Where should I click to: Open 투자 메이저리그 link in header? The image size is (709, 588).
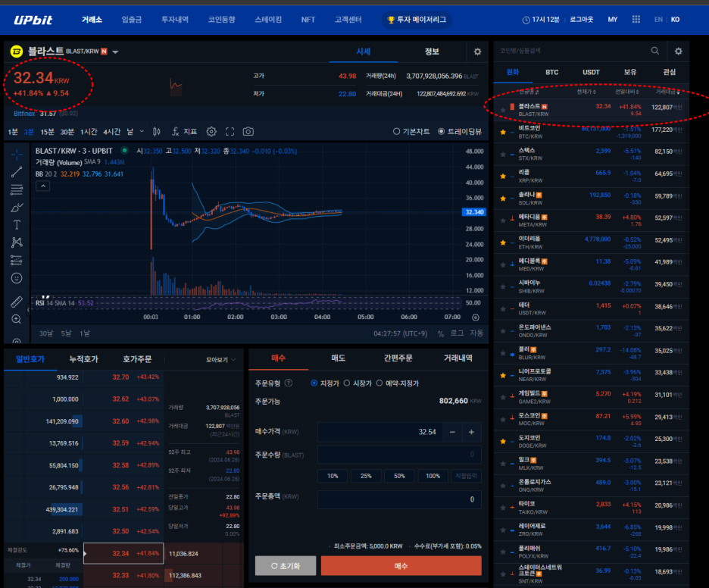click(417, 20)
